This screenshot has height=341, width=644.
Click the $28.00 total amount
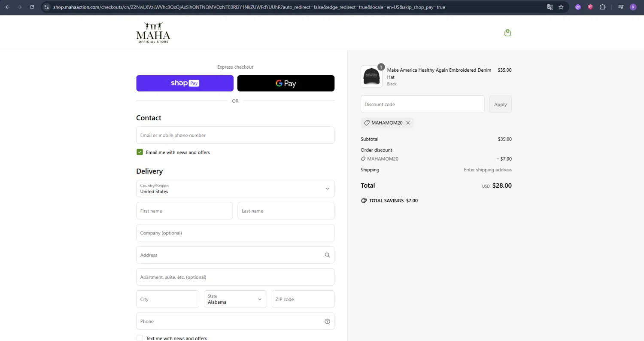pos(502,186)
